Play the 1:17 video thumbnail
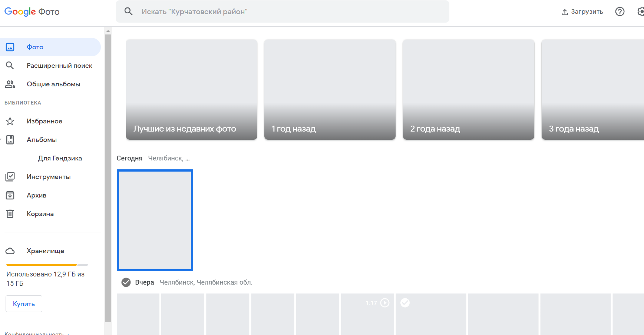The width and height of the screenshot is (644, 335). [367, 314]
